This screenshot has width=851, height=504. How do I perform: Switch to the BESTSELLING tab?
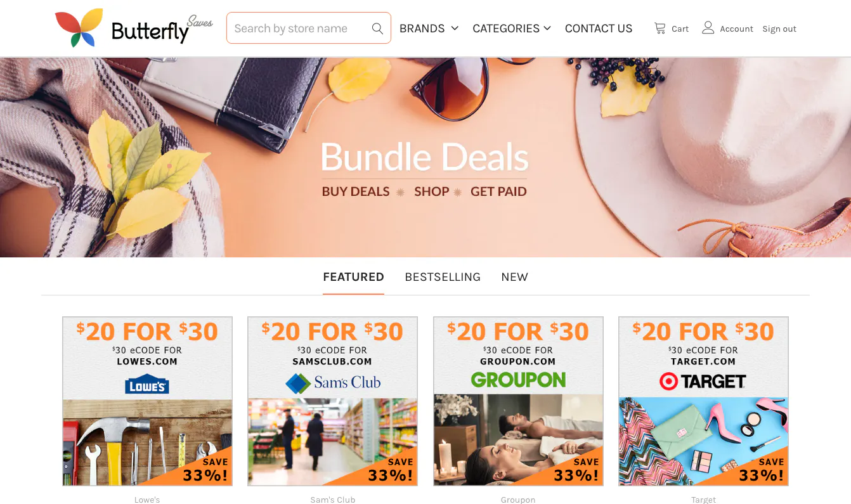(443, 277)
